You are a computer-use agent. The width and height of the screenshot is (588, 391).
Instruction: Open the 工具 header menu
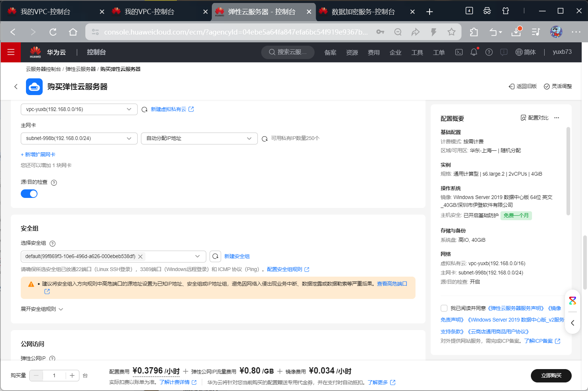[417, 52]
